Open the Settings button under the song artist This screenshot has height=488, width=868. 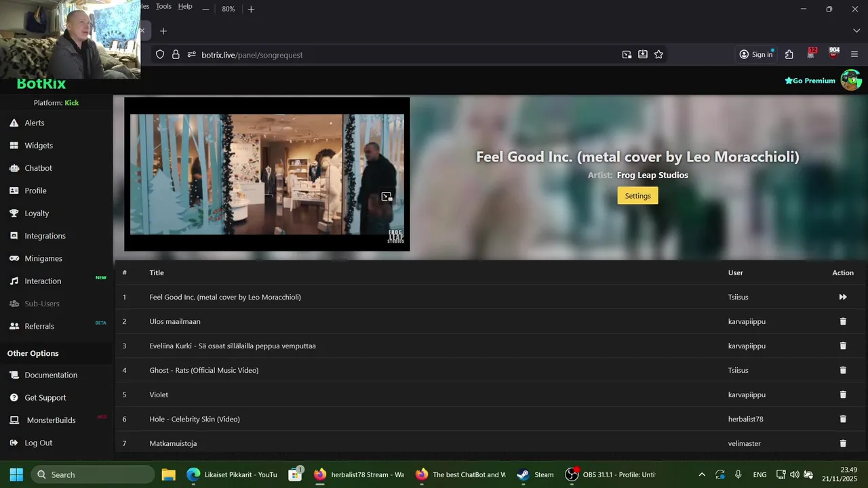[637, 196]
